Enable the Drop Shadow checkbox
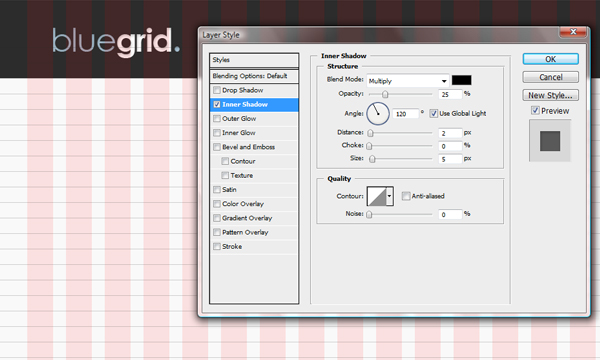Image resolution: width=600 pixels, height=360 pixels. (x=217, y=90)
